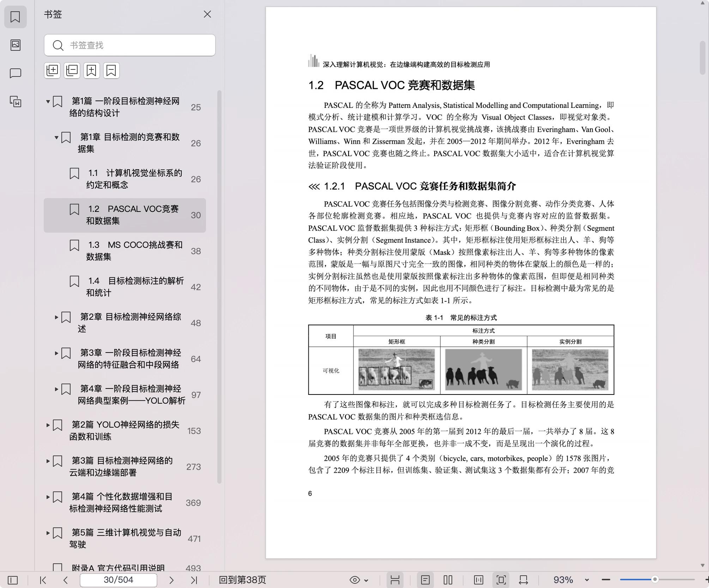Select bookmark 1.2 PASCAL VOC竞赛和数据集
This screenshot has width=709, height=588.
coord(125,215)
